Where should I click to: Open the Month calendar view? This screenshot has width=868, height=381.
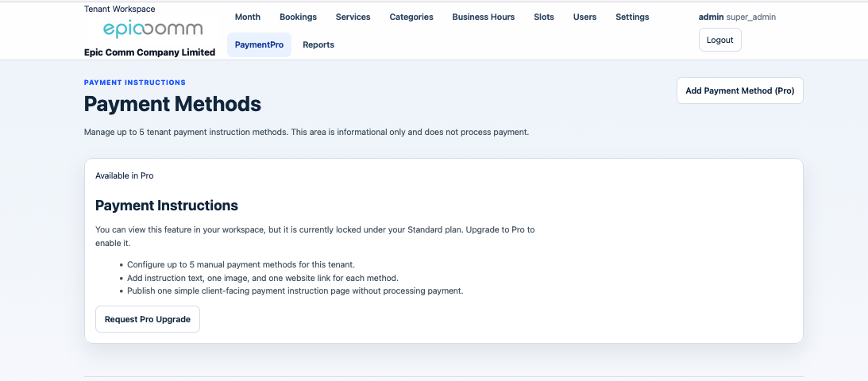tap(248, 17)
